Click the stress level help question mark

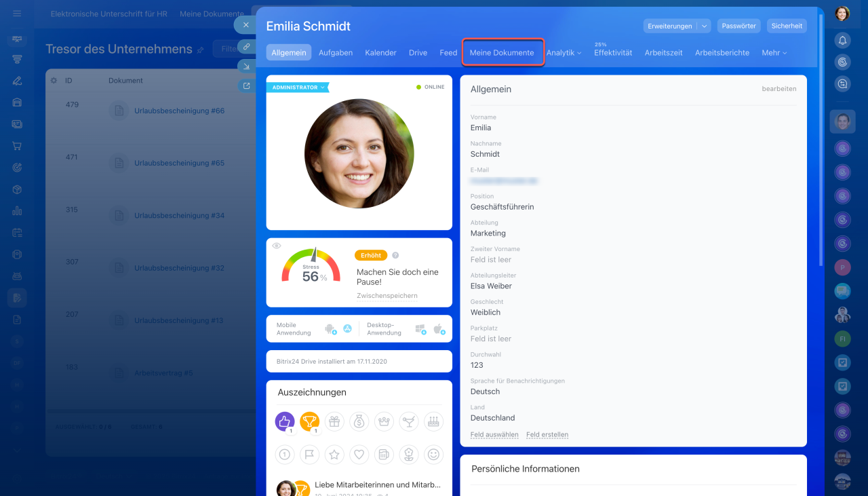point(395,256)
